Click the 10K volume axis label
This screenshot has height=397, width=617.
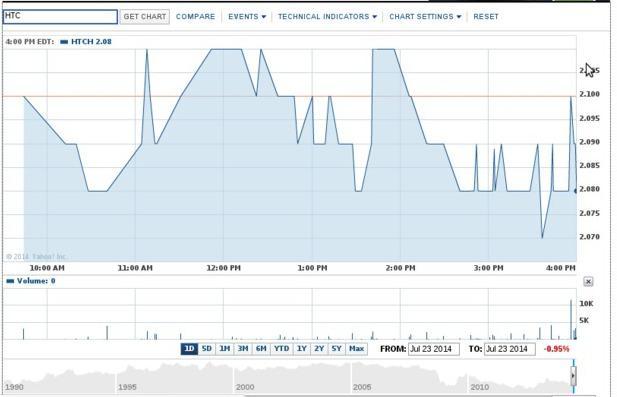tap(586, 303)
